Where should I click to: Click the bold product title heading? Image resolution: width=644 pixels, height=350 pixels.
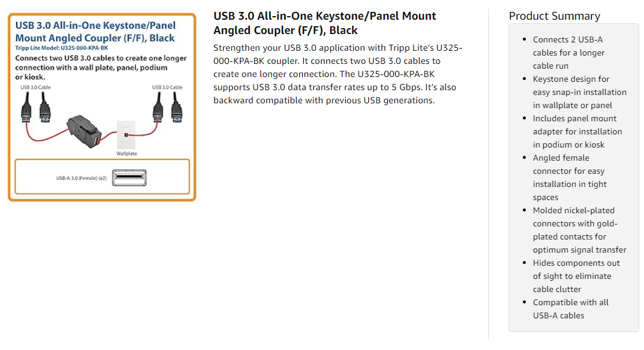pyautogui.click(x=325, y=23)
